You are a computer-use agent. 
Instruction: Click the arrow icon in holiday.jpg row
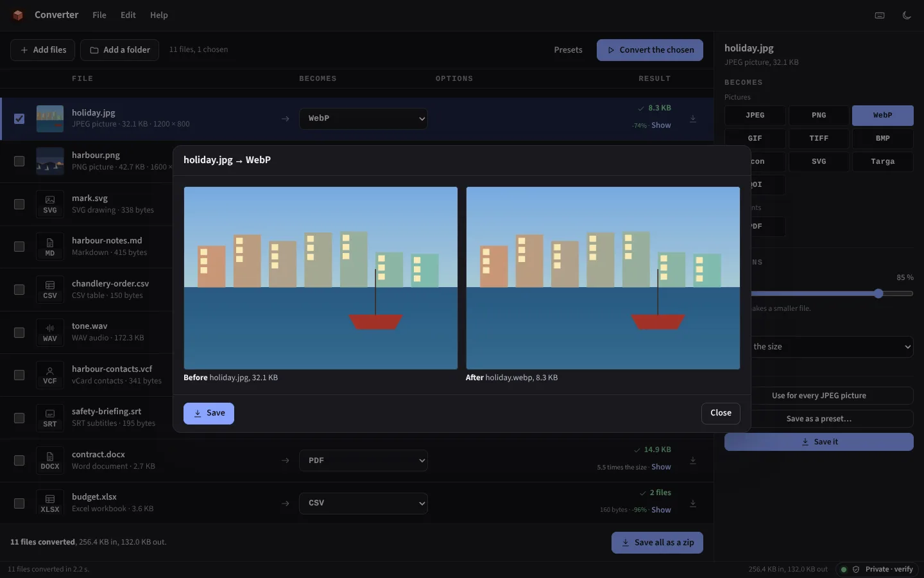pos(286,119)
